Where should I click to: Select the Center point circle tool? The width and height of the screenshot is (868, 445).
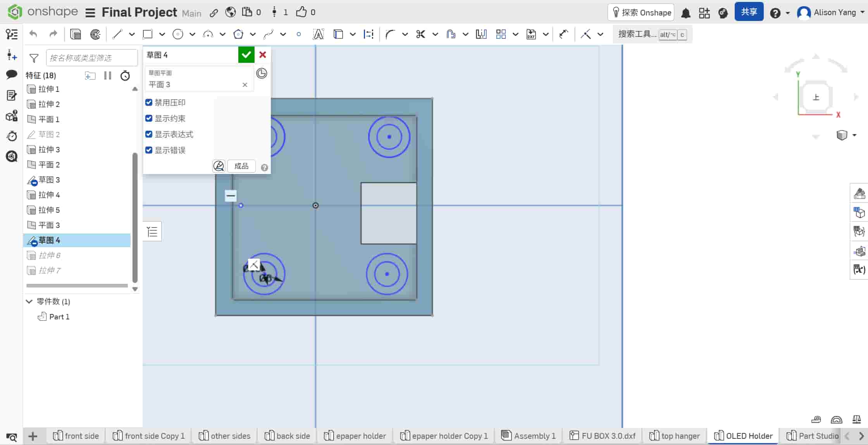coord(177,34)
